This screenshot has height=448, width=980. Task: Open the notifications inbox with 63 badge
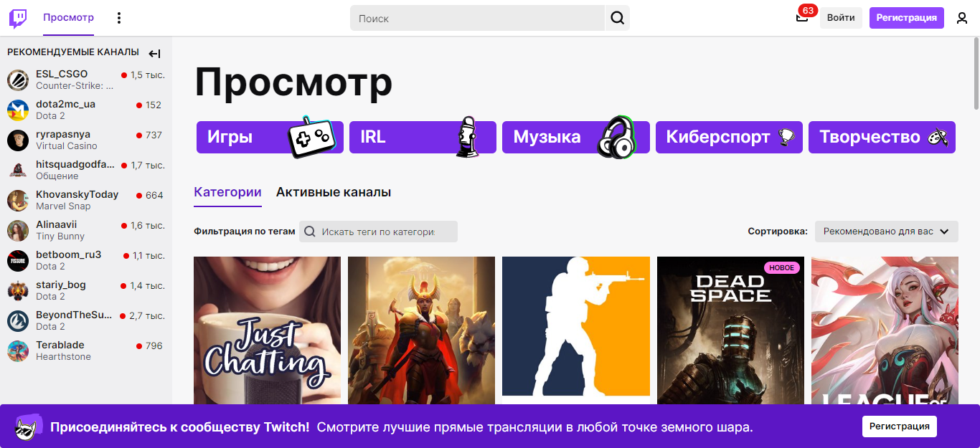pyautogui.click(x=802, y=17)
